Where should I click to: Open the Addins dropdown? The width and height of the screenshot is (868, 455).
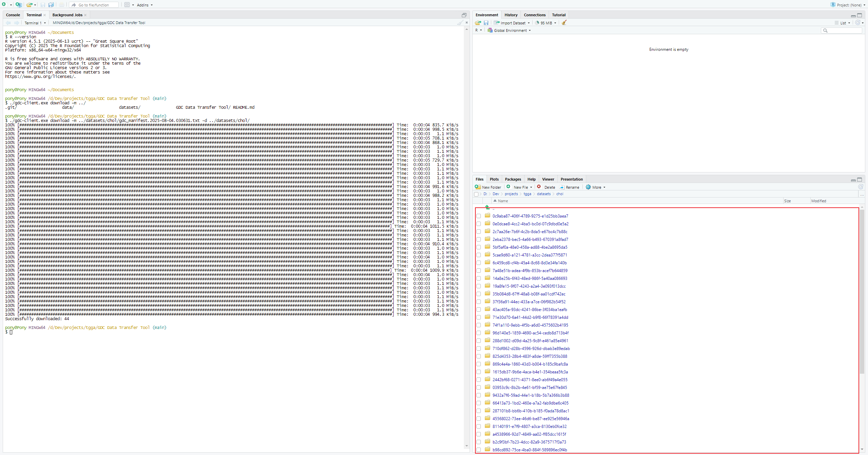coord(145,5)
